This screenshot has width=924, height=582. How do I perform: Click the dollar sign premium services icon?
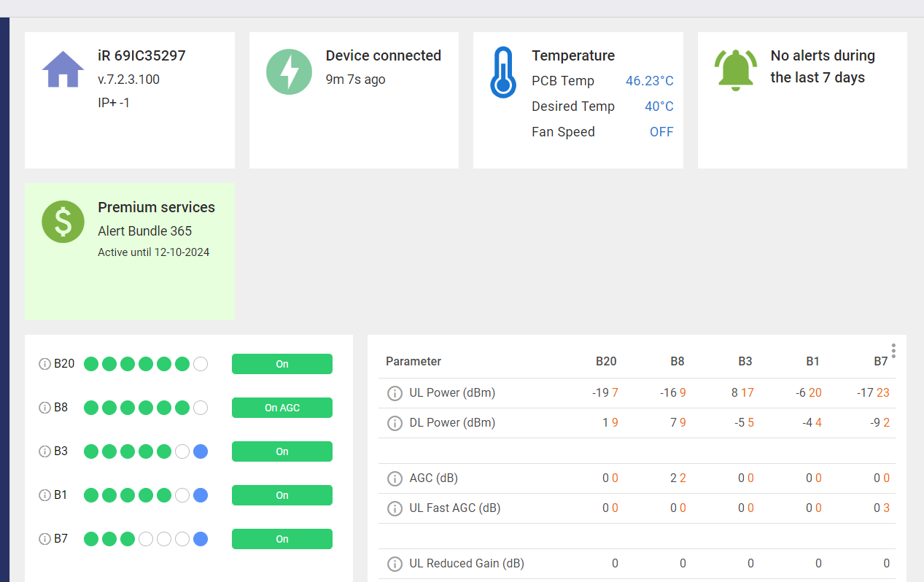pos(63,221)
